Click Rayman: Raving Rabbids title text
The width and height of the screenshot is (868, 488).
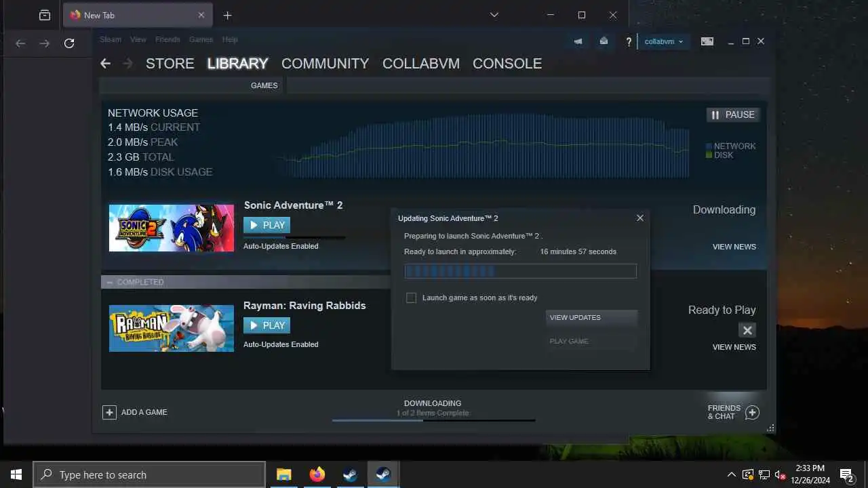coord(304,306)
